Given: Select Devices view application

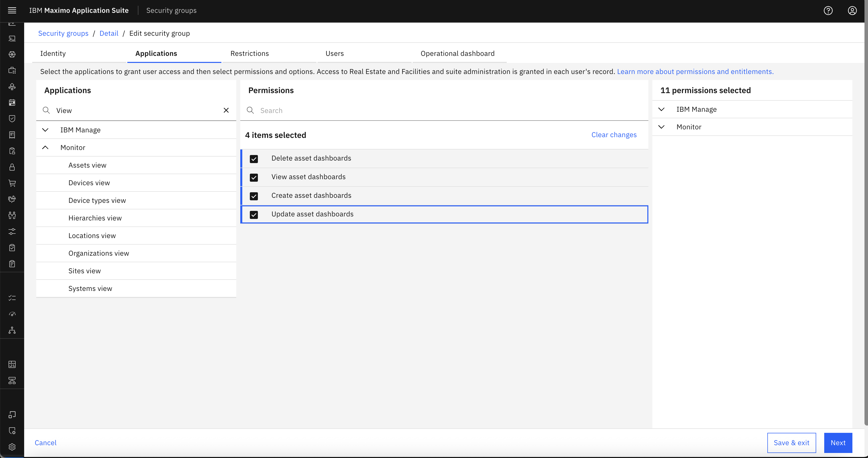Looking at the screenshot, I should point(136,183).
